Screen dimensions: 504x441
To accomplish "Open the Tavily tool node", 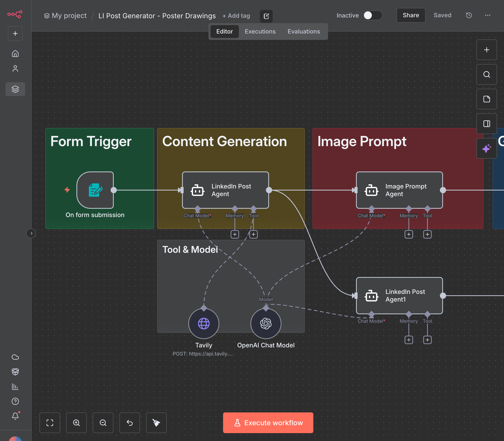I will pyautogui.click(x=203, y=323).
